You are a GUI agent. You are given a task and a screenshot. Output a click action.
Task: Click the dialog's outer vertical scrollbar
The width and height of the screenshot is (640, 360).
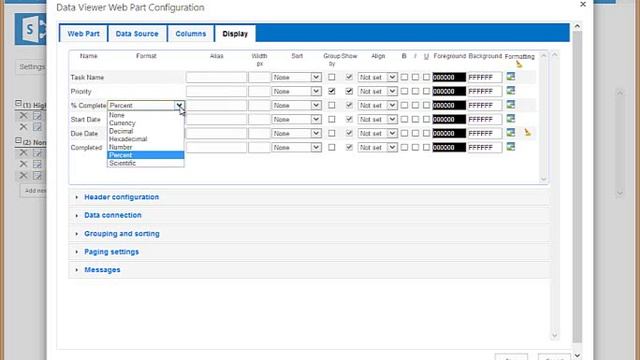pos(577,190)
